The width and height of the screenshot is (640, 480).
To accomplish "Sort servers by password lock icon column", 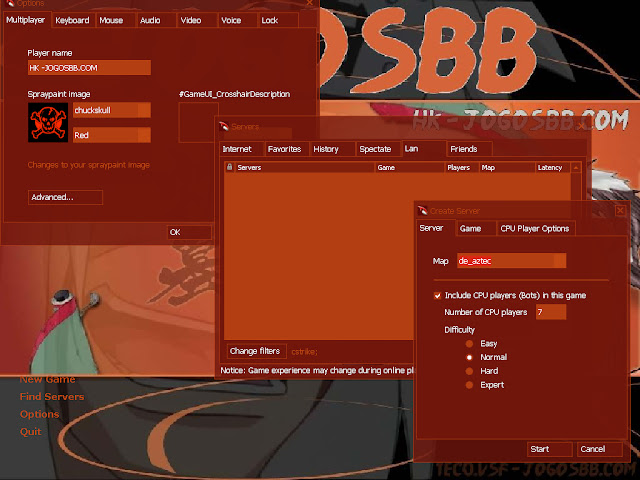I will click(229, 167).
